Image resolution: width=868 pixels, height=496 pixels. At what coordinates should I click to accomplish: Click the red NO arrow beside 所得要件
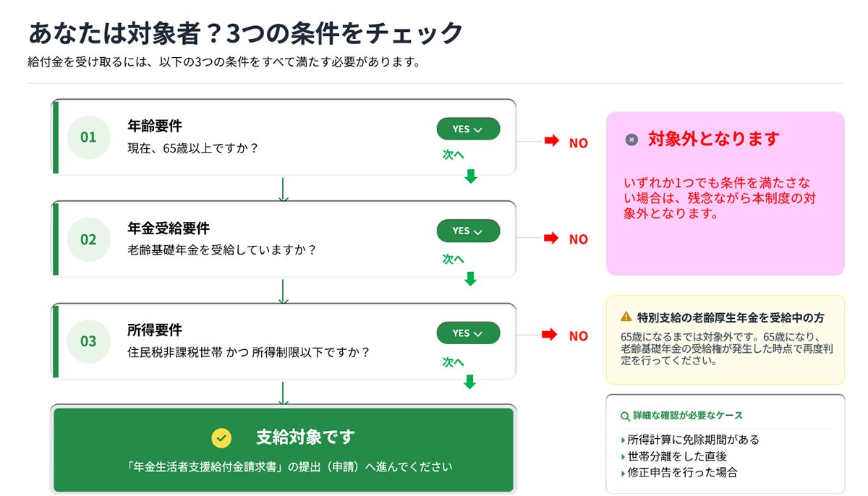click(x=552, y=335)
